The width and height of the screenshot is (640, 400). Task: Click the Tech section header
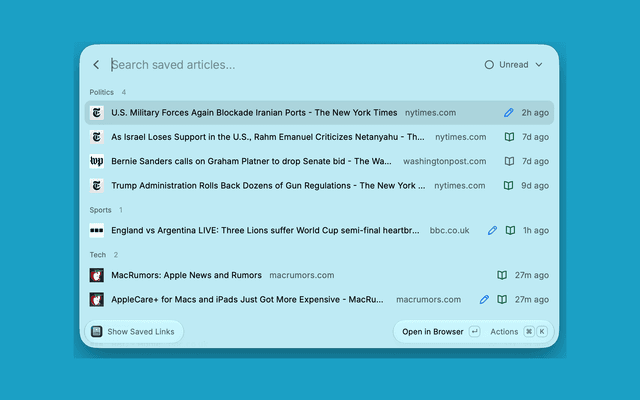point(98,255)
